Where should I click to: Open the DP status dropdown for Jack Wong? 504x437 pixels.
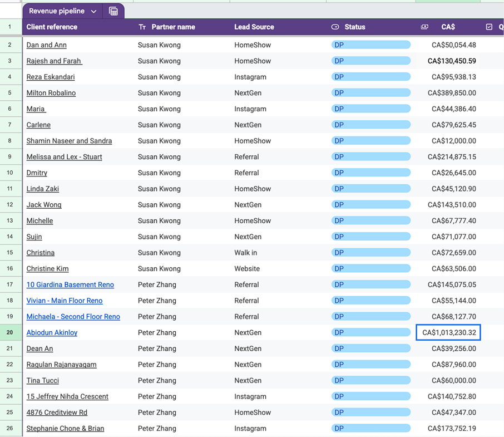tap(370, 205)
